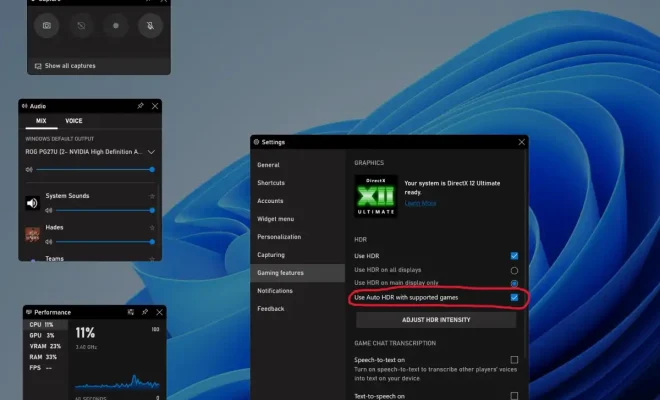Mute the Windows default output speaker icon

pyautogui.click(x=29, y=170)
